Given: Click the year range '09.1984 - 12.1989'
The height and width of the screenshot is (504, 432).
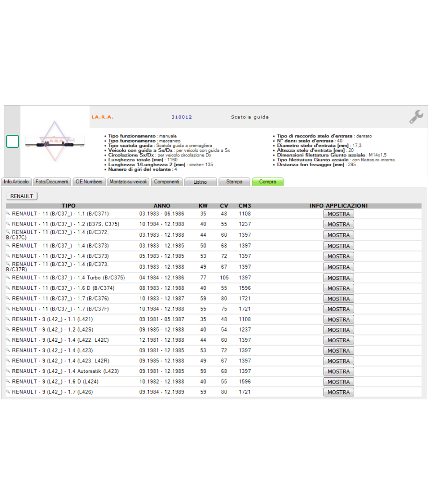Looking at the screenshot, I should pyautogui.click(x=162, y=392).
